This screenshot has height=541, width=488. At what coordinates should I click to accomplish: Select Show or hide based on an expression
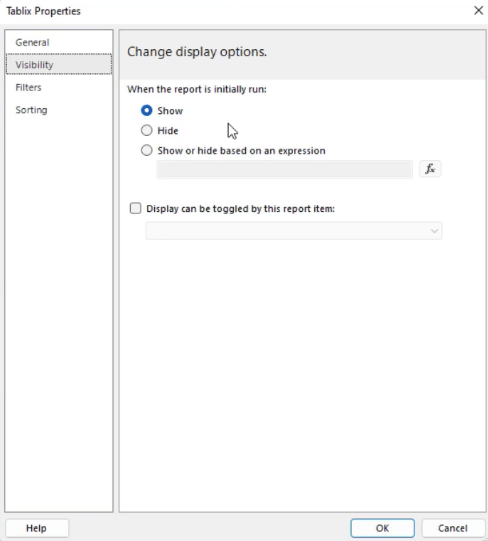tap(147, 150)
